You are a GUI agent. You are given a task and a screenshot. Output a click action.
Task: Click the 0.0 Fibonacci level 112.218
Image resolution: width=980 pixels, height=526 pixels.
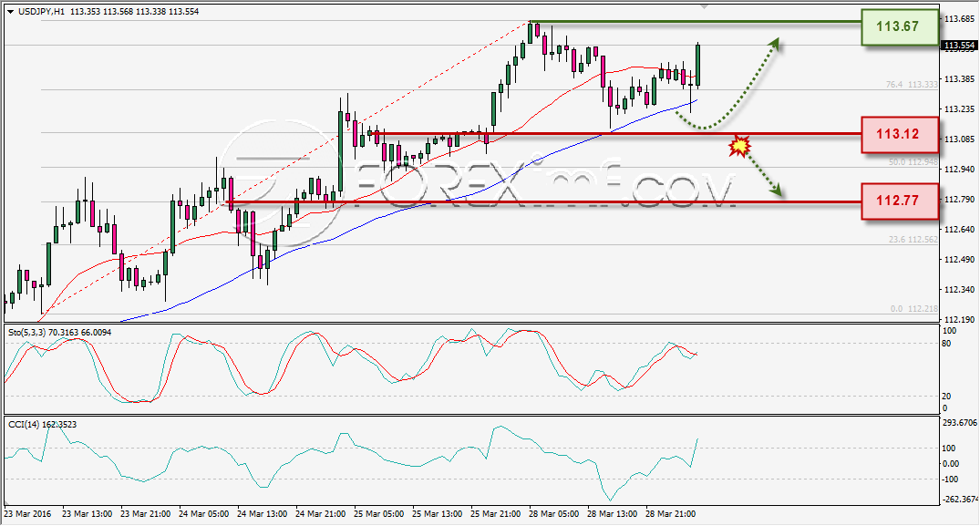(x=913, y=309)
